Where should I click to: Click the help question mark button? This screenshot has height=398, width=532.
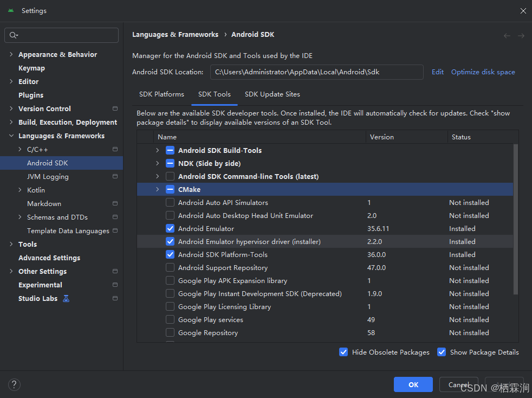14,384
